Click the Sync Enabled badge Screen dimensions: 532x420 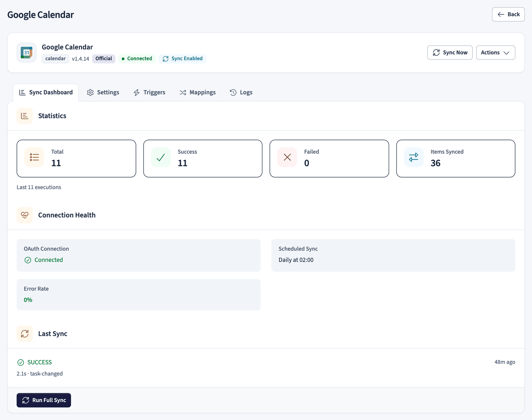click(182, 58)
